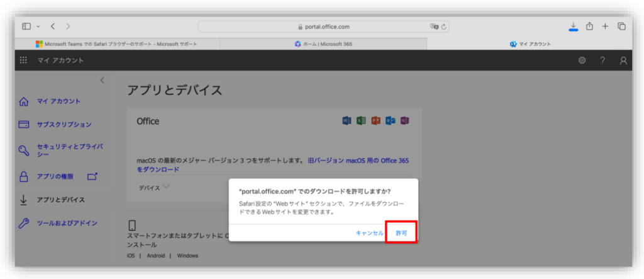Toggle the Safari sidebar

coord(26,26)
